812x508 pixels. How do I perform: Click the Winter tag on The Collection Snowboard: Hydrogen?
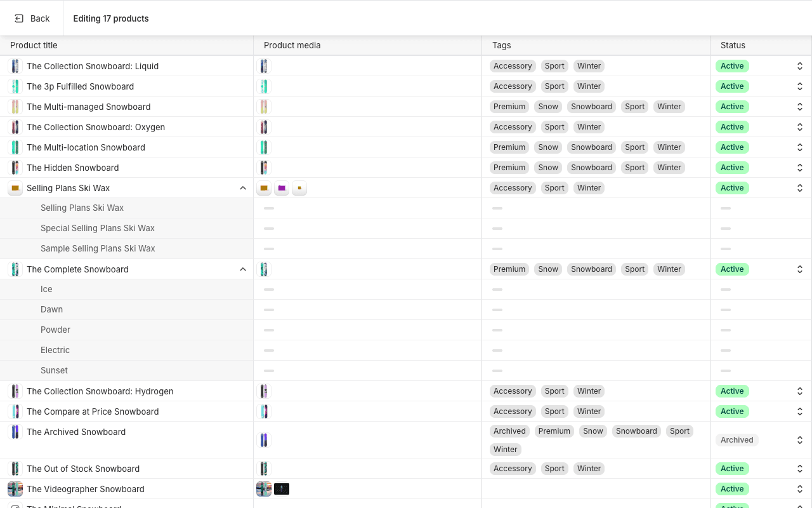(x=589, y=391)
